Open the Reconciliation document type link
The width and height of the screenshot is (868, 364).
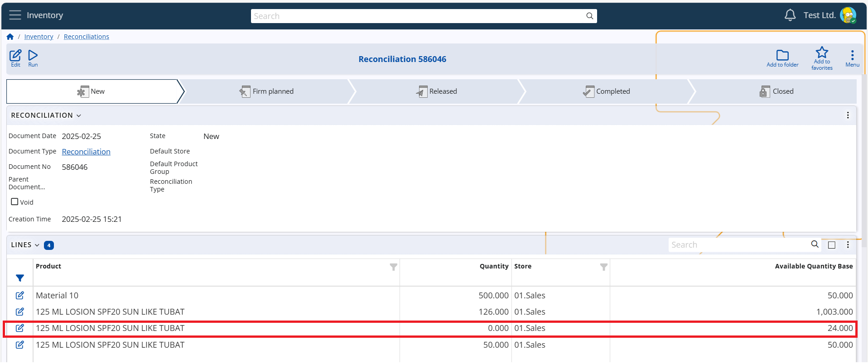(86, 152)
